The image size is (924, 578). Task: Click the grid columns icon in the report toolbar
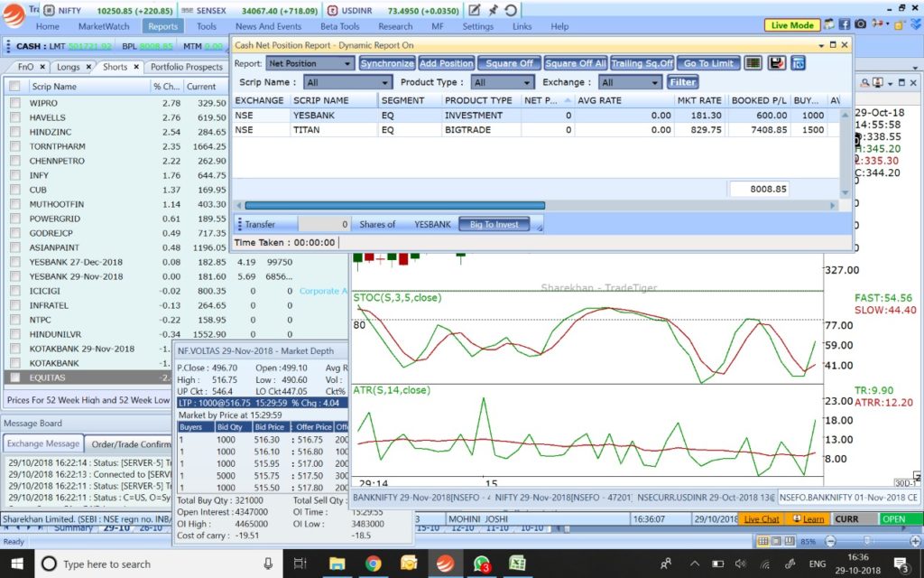[753, 63]
